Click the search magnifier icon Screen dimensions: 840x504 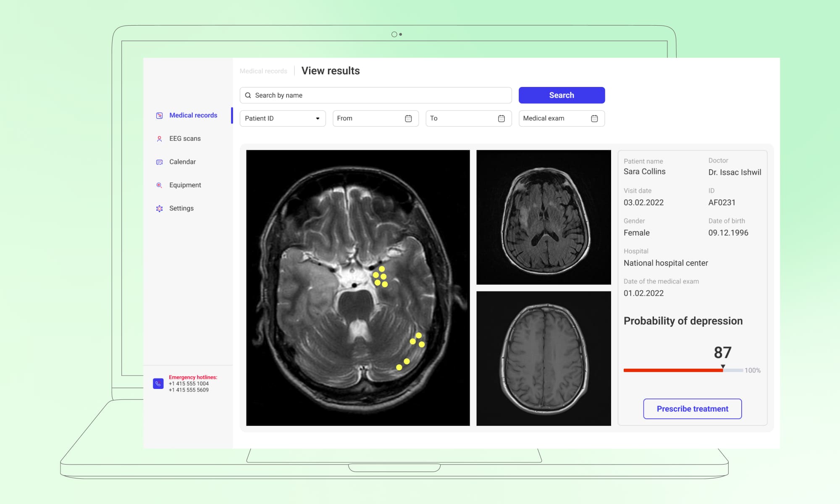tap(248, 95)
